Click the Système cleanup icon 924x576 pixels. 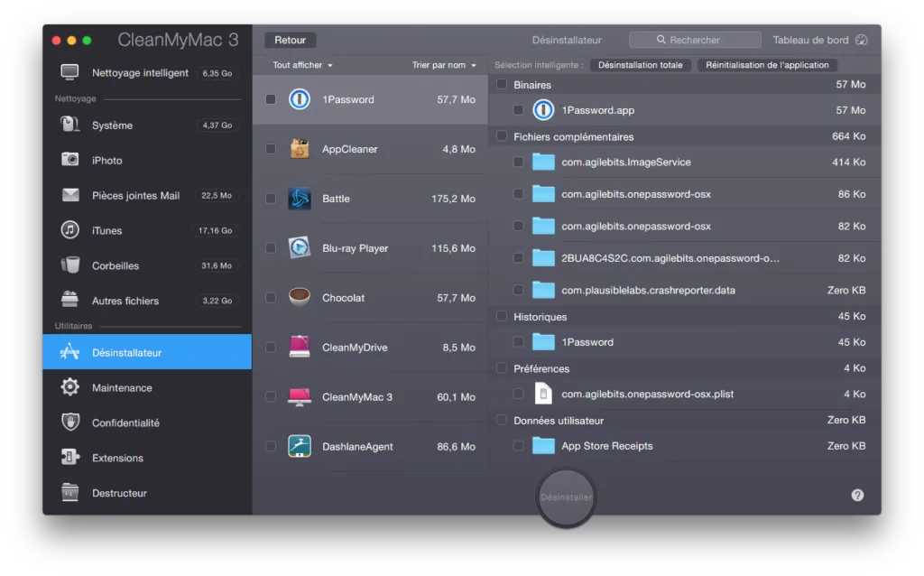click(x=70, y=125)
